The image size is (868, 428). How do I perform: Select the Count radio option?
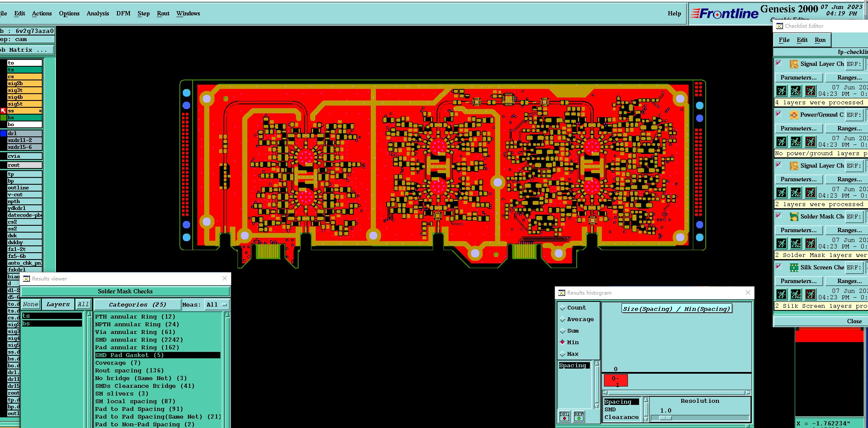573,308
